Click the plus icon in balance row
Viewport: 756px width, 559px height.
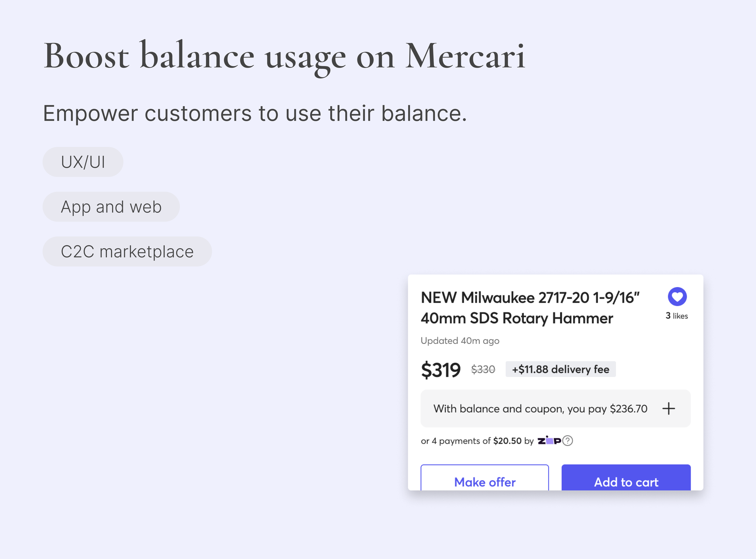668,408
